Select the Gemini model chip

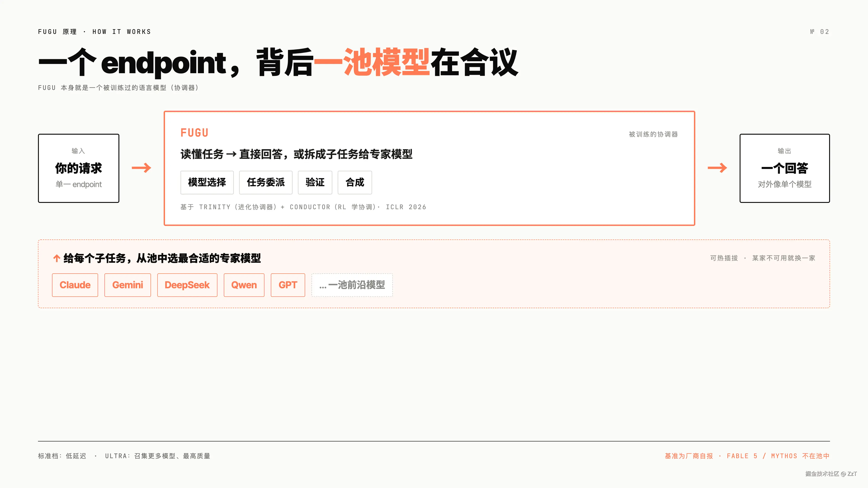(127, 285)
